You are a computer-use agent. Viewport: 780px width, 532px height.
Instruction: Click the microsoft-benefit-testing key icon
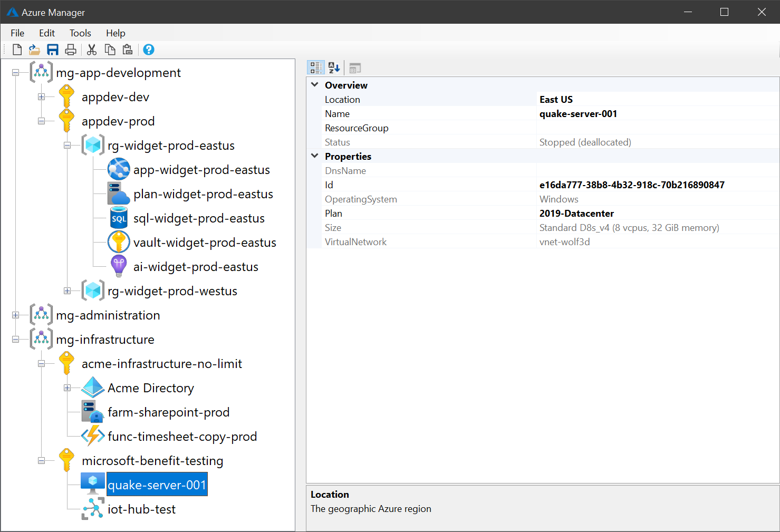pos(66,460)
